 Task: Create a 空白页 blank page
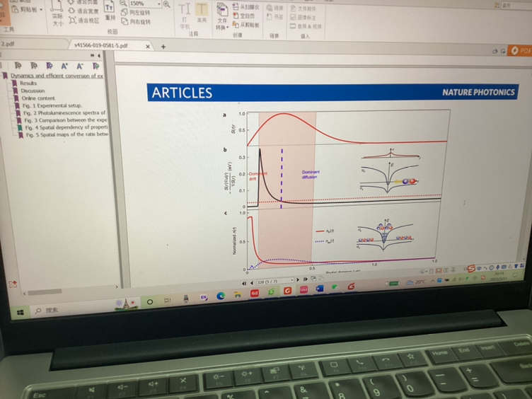click(x=244, y=16)
